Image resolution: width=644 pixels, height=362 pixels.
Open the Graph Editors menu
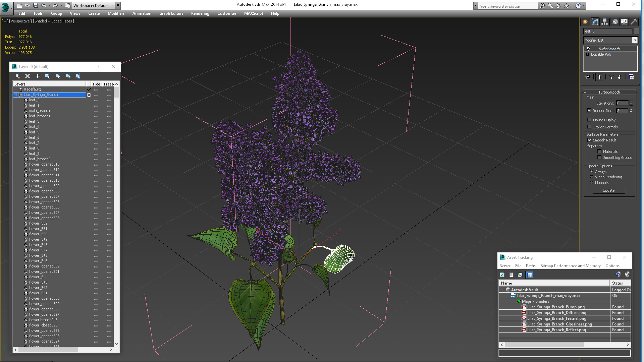coord(171,13)
